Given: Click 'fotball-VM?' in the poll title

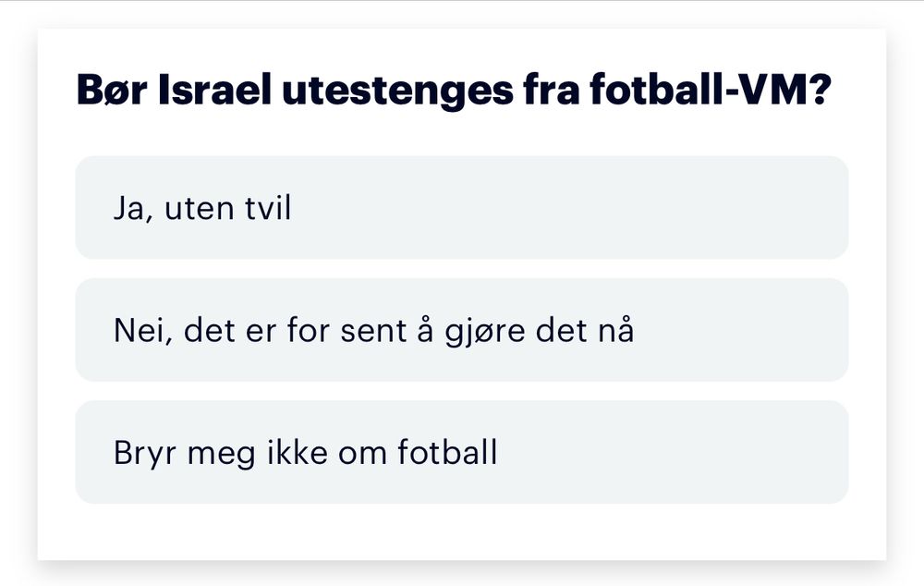Looking at the screenshot, I should point(711,90).
